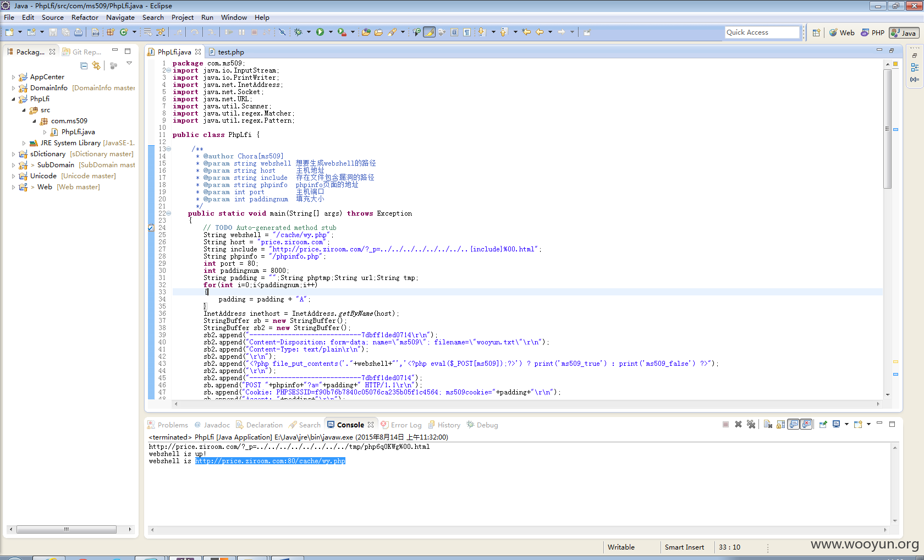Image resolution: width=924 pixels, height=560 pixels.
Task: Expand the AppCenter project
Action: pos(13,77)
